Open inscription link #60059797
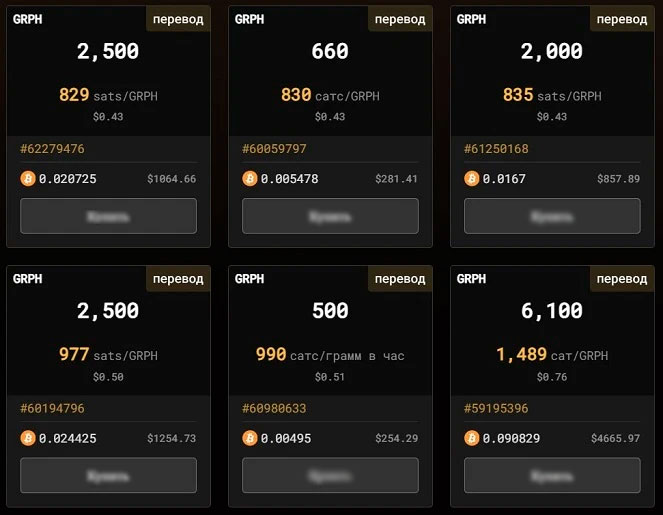Screen dimensions: 663x515 pos(274,149)
